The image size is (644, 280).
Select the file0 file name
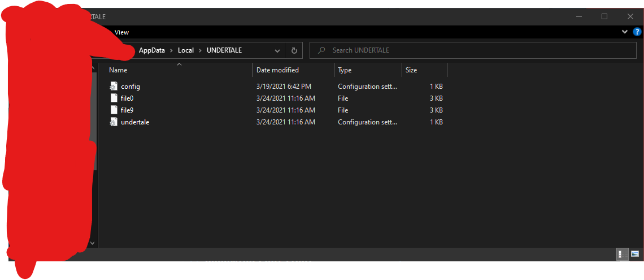tap(127, 98)
